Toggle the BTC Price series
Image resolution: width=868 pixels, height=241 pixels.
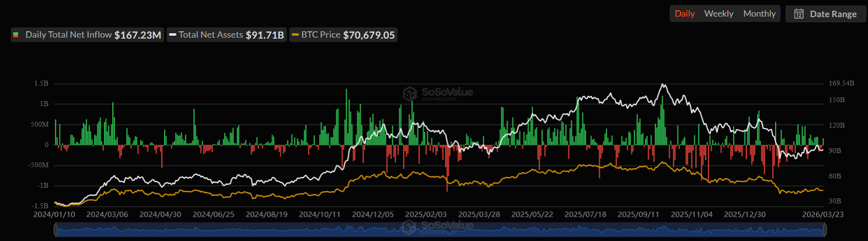pyautogui.click(x=343, y=35)
